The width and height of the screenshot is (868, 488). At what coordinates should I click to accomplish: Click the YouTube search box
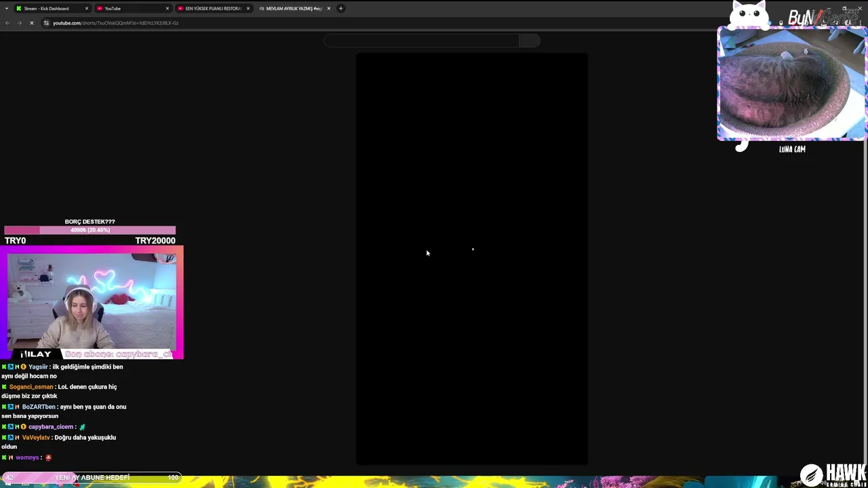pos(422,41)
